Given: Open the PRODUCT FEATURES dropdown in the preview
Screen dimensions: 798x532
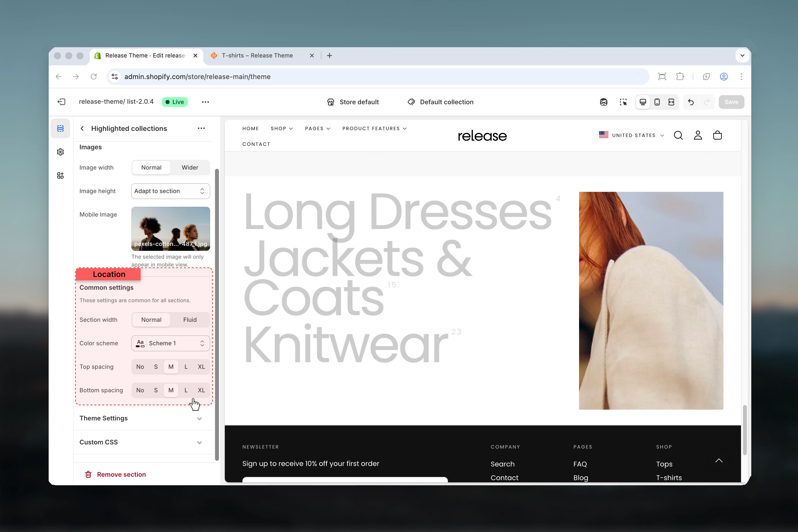Looking at the screenshot, I should (374, 128).
